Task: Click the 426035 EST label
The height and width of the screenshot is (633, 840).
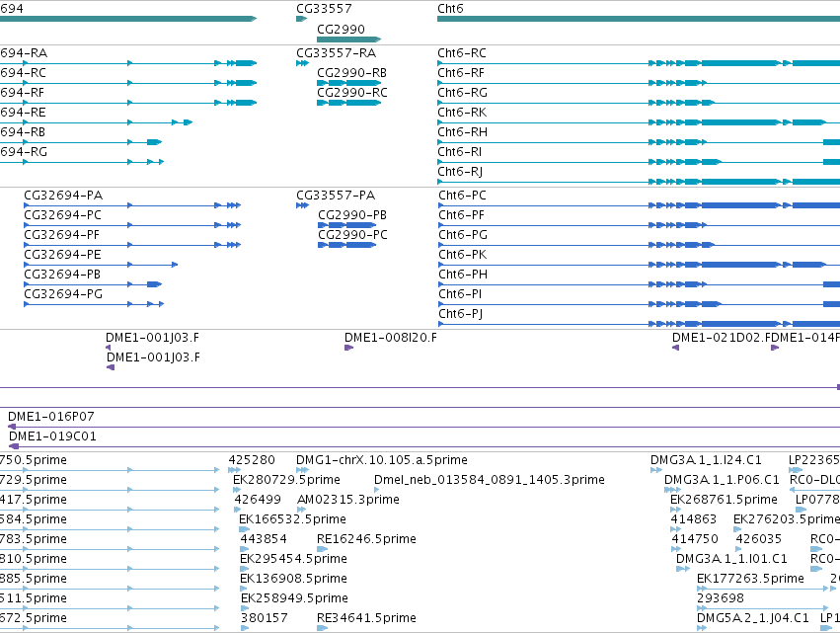Action: [759, 540]
